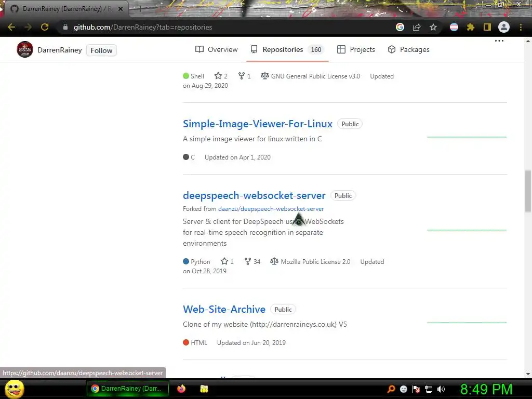
Task: Open the yellow file manager taskbar icon
Action: point(204,389)
